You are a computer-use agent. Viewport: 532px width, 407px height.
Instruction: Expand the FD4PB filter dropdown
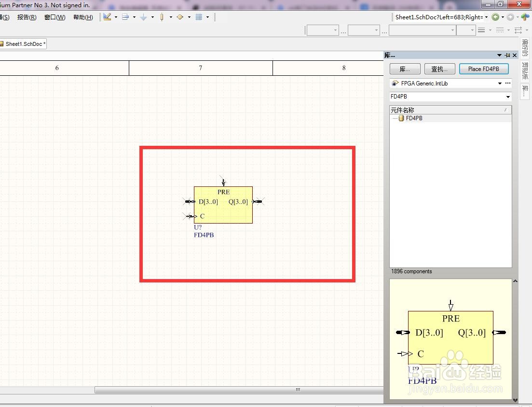(x=508, y=97)
